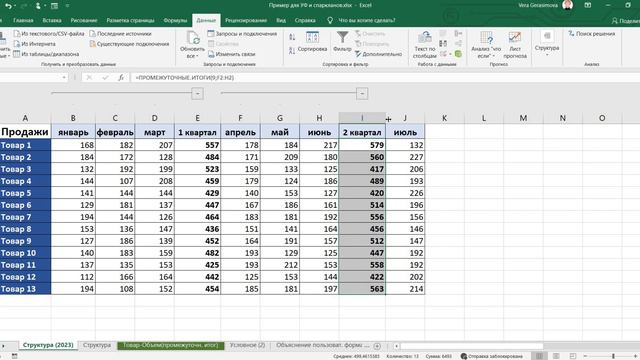
Task: Open 'Из текстового/CSV-файла' import
Action: click(x=49, y=33)
